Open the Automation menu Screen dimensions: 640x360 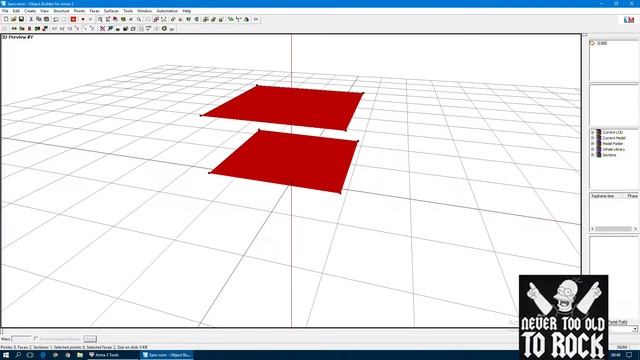[x=167, y=11]
